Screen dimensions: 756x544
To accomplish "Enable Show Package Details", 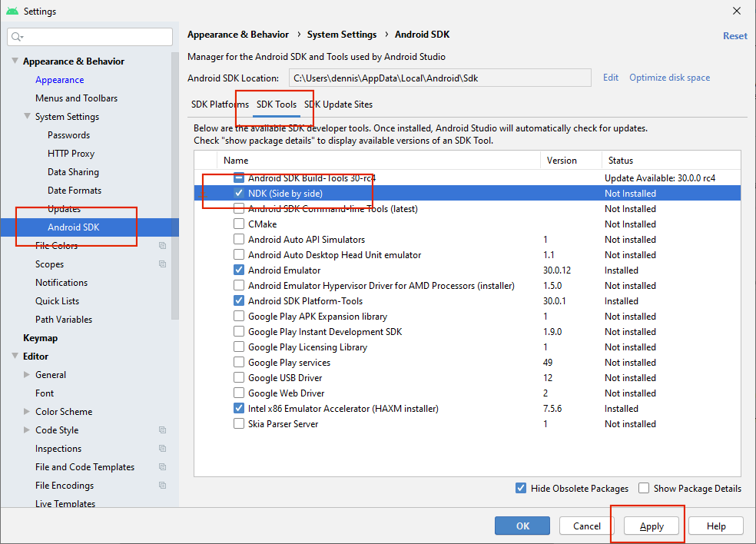I will [x=643, y=488].
